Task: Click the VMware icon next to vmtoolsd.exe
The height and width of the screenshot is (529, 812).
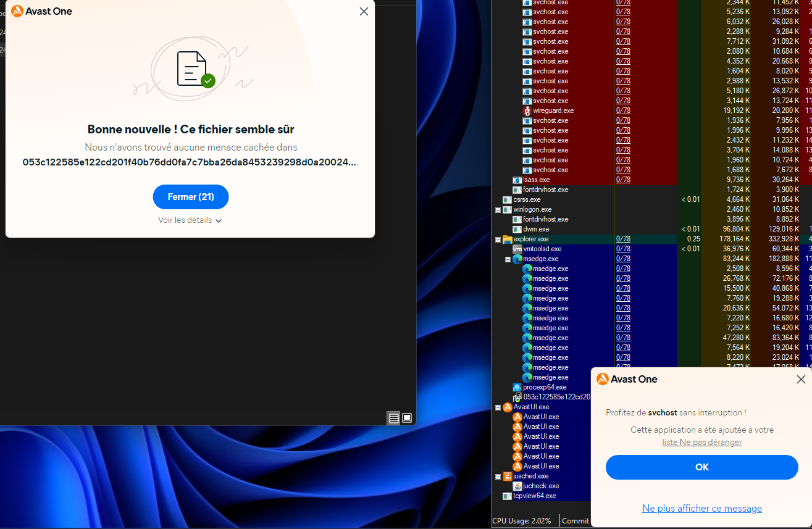Action: point(517,249)
